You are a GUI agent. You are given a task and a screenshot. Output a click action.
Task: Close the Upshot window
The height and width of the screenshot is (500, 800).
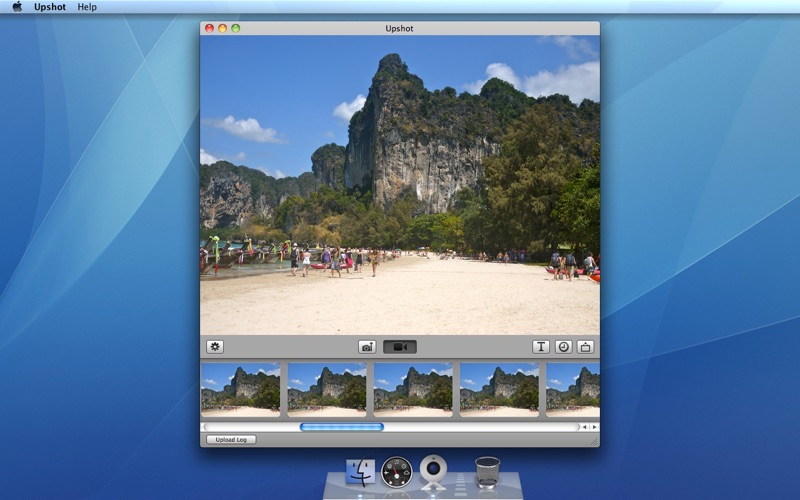209,28
